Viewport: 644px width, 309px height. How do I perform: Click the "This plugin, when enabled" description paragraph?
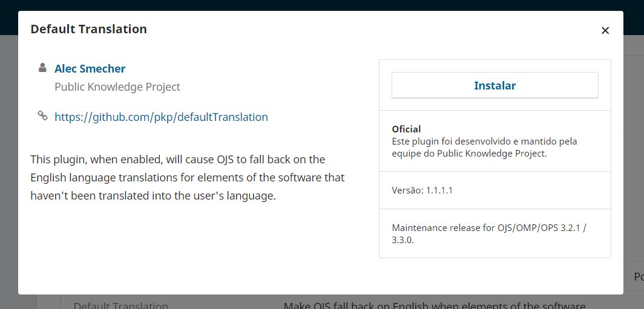(187, 178)
